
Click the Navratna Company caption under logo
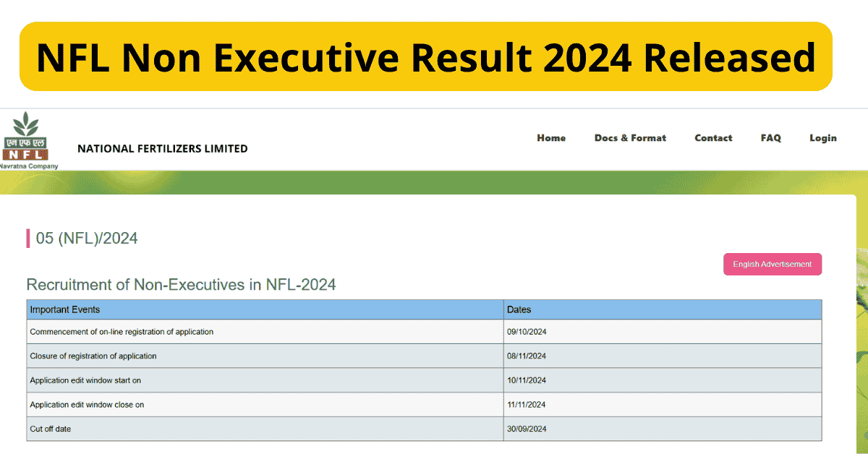(x=29, y=166)
